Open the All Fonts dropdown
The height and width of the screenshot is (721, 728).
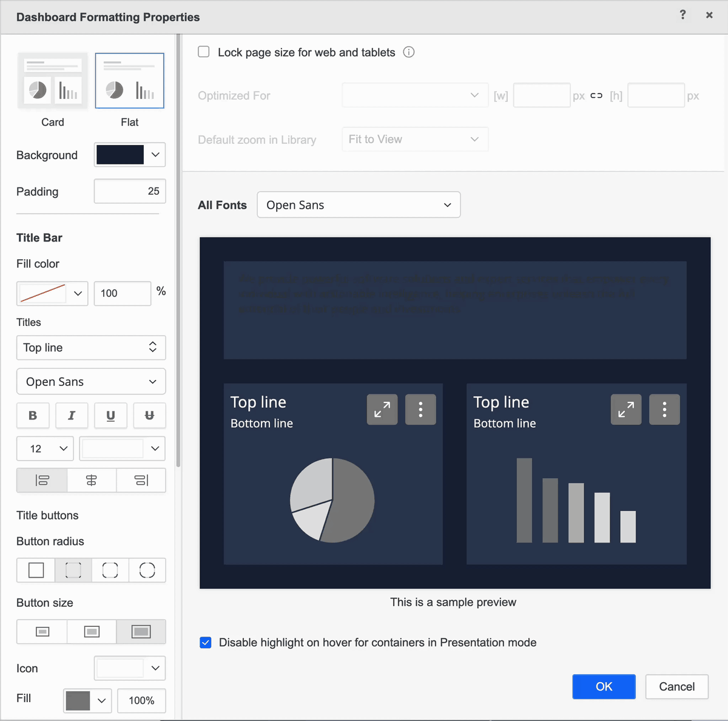coord(358,205)
